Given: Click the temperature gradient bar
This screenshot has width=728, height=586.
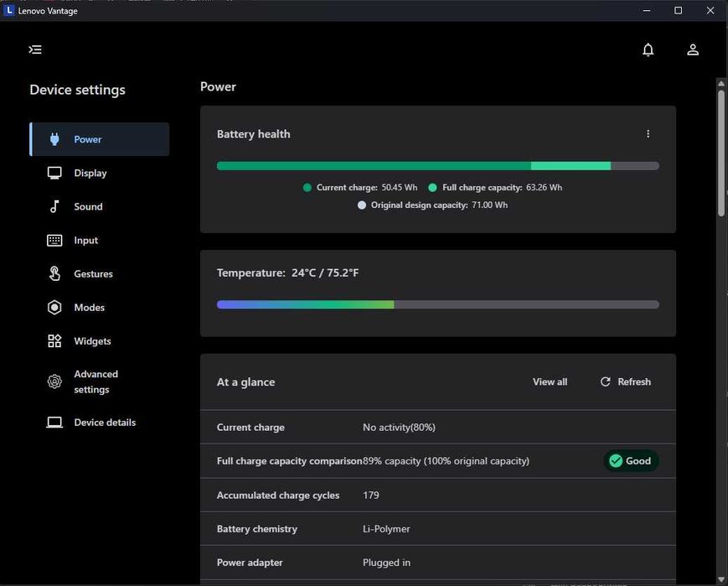Looking at the screenshot, I should click(x=438, y=304).
